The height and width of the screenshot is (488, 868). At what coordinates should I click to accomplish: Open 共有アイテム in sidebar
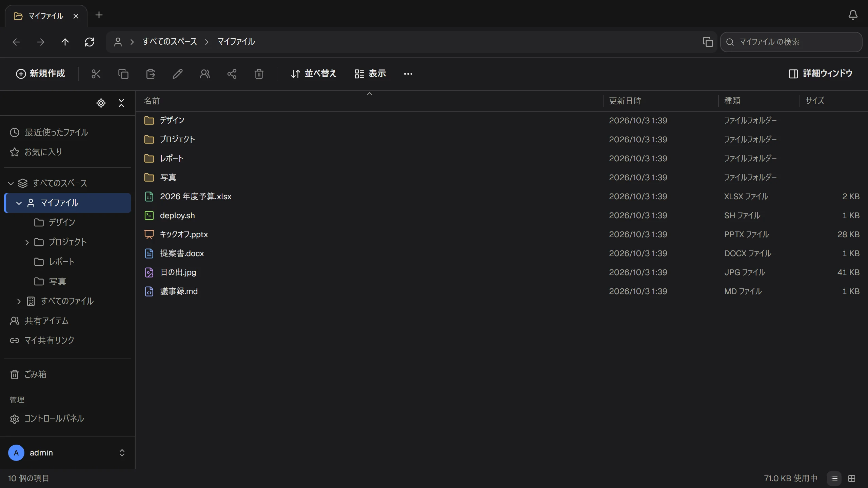click(67, 321)
